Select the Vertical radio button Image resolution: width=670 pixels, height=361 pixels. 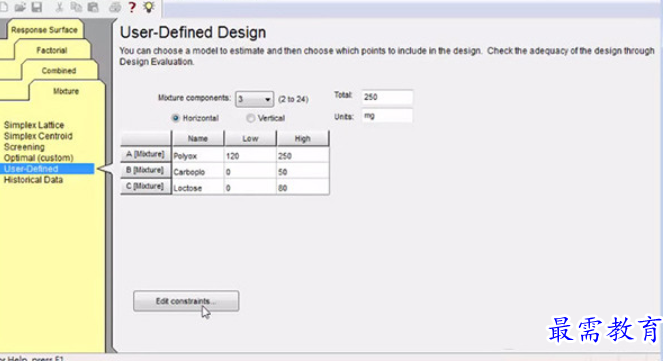(x=251, y=118)
